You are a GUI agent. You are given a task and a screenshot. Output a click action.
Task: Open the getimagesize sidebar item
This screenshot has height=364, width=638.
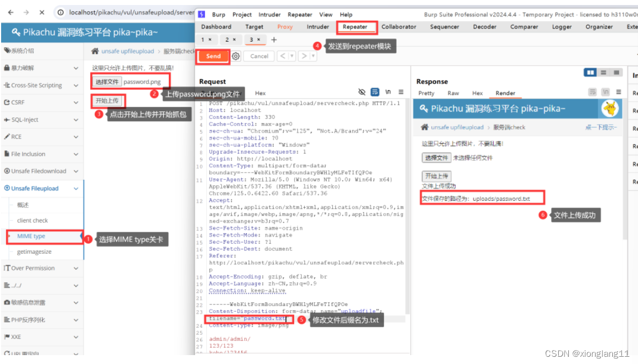coord(34,252)
